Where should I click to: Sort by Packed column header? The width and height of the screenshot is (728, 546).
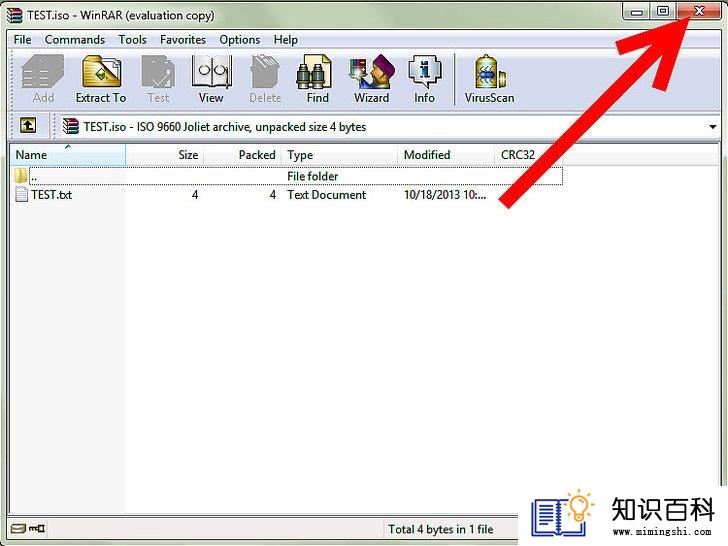pyautogui.click(x=243, y=155)
